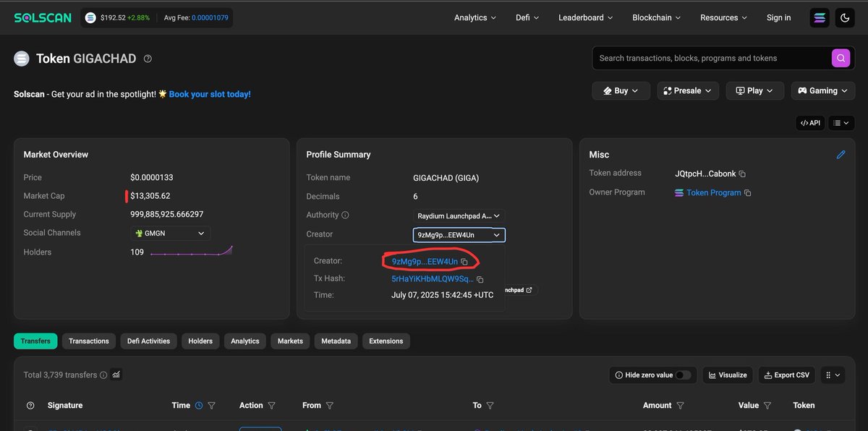Select the Transfers tab
The height and width of the screenshot is (431, 868).
(35, 341)
